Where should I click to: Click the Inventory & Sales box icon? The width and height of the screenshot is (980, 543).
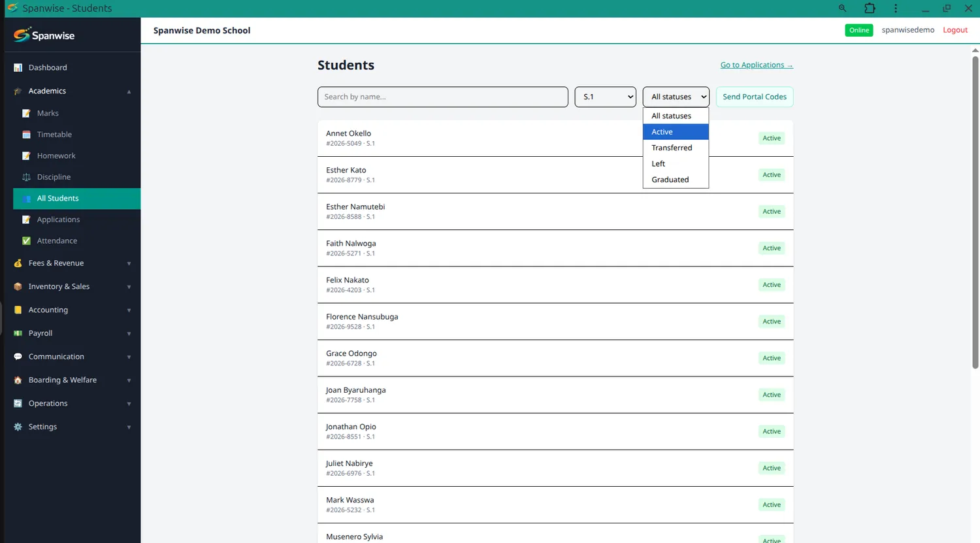pos(18,286)
